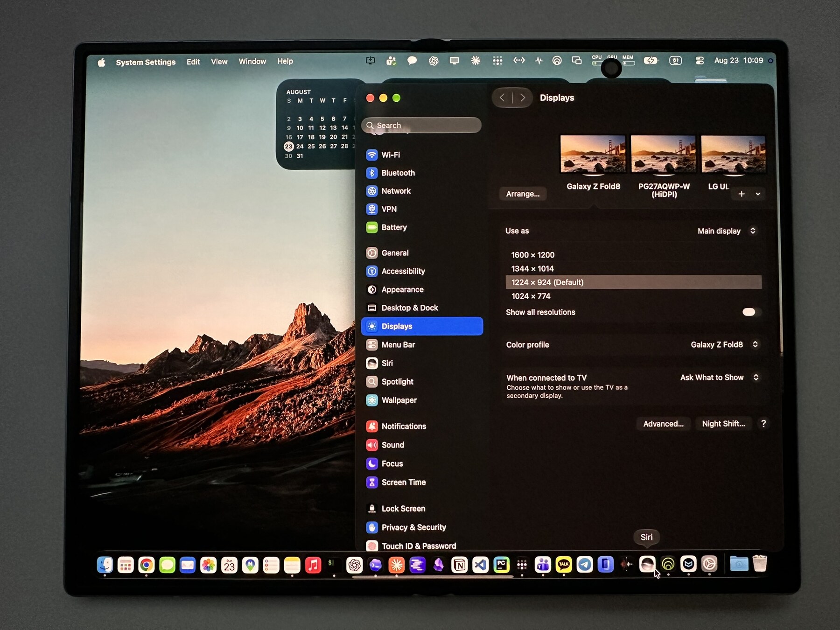Open the Edit menu
This screenshot has width=840, height=630.
click(193, 62)
